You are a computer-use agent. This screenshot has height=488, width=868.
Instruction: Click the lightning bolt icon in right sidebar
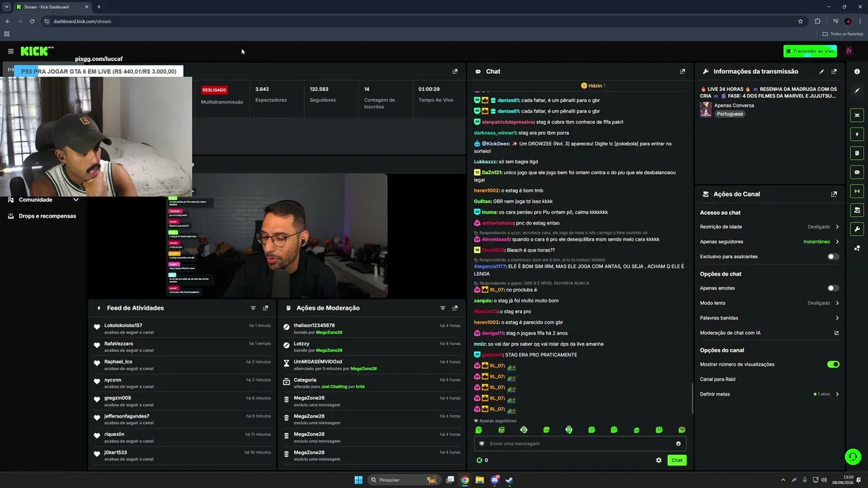[857, 134]
